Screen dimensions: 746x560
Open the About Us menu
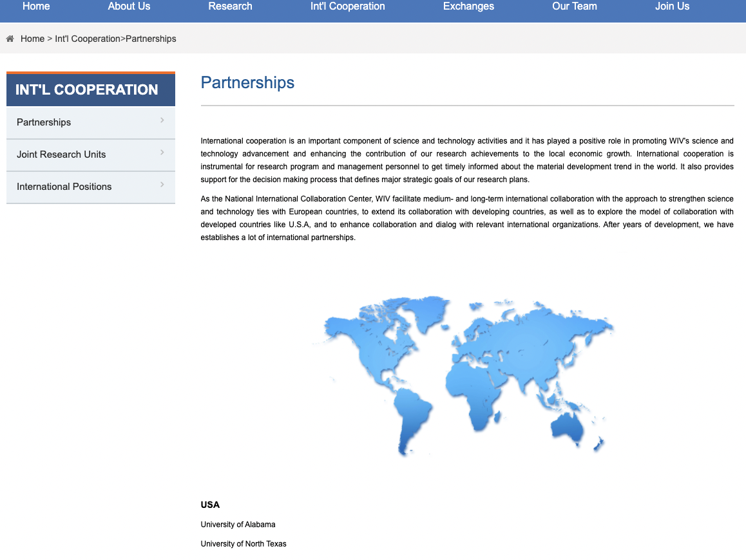tap(129, 6)
